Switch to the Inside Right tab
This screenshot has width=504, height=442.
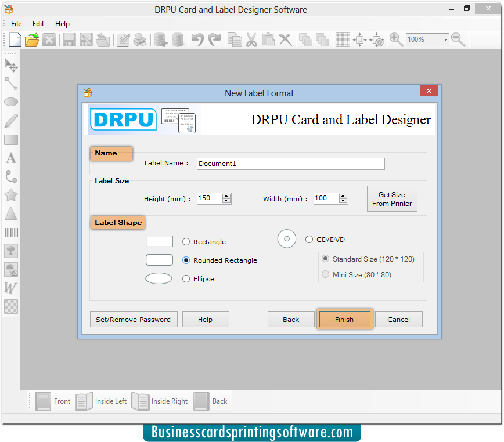click(160, 401)
